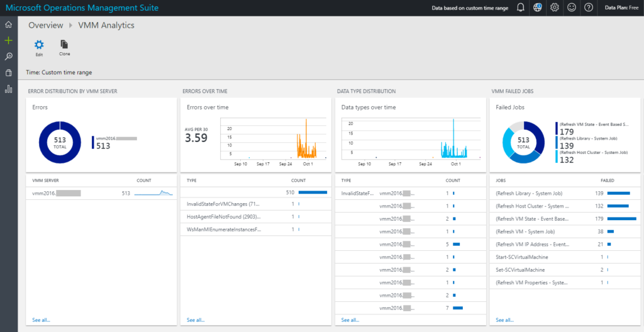This screenshot has height=332, width=644.
Task: Select vmm2016 row with count 513
Action: (x=101, y=193)
